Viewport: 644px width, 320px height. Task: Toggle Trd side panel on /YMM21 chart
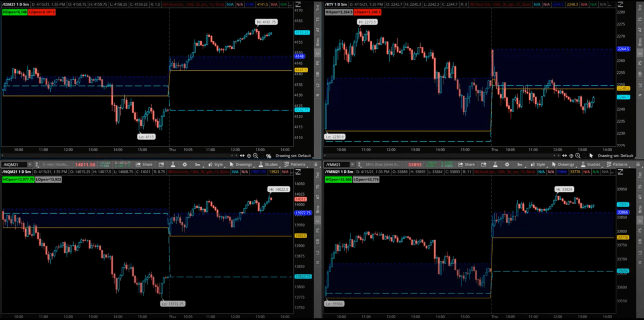640,175
